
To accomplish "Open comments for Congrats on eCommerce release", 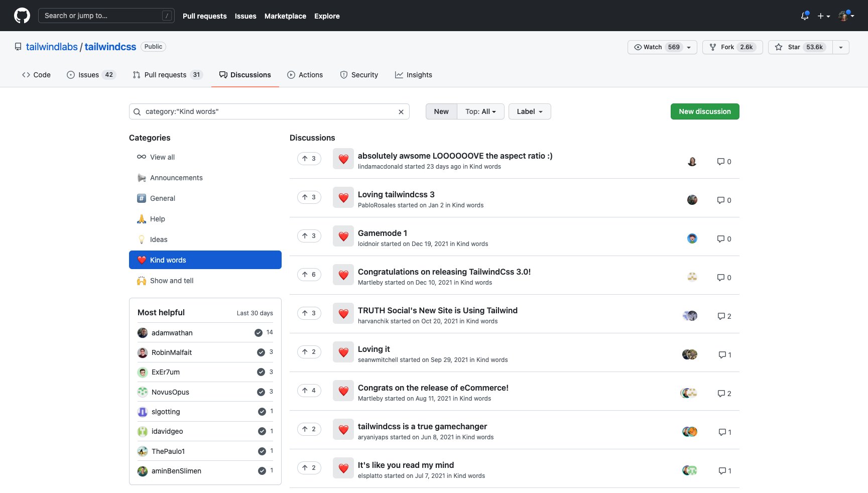I will (724, 394).
